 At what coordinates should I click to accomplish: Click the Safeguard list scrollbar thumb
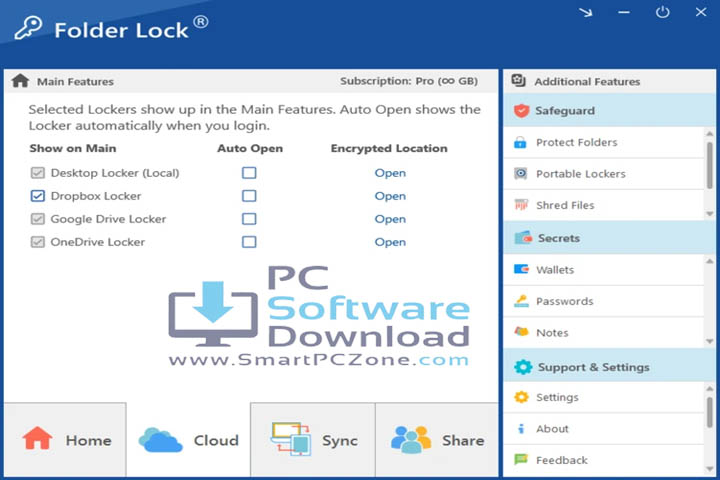[709, 165]
